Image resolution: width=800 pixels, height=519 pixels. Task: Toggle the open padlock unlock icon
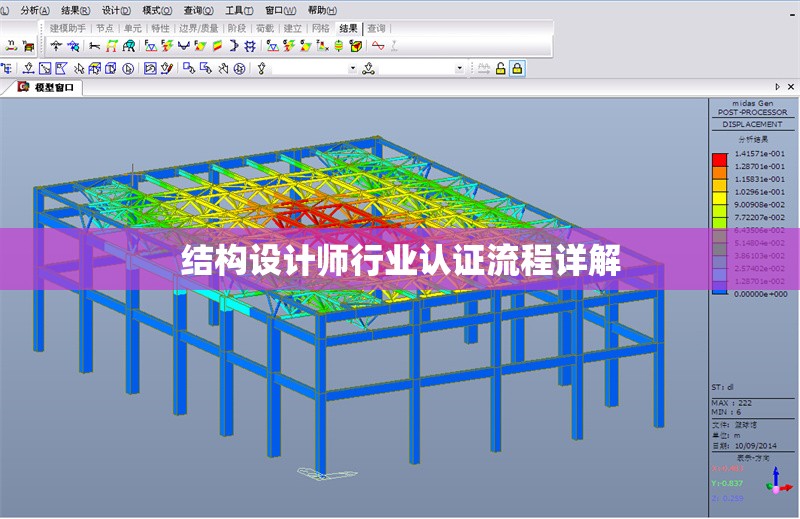499,68
